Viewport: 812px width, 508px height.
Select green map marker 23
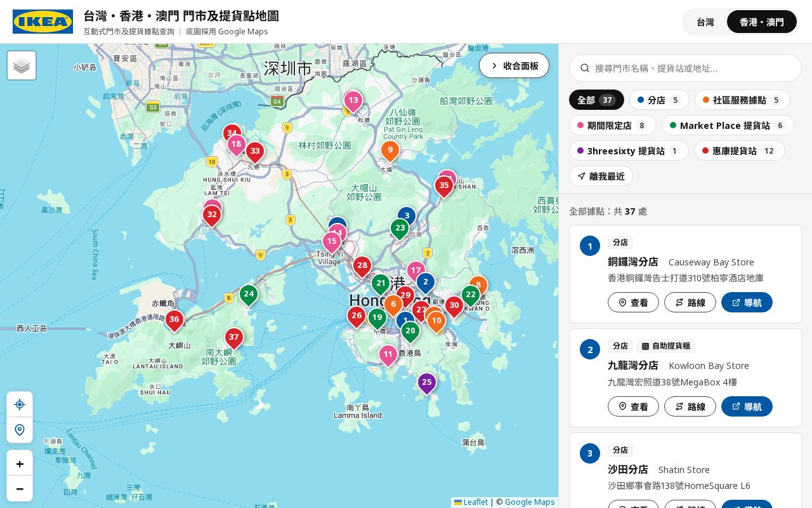[x=400, y=229]
